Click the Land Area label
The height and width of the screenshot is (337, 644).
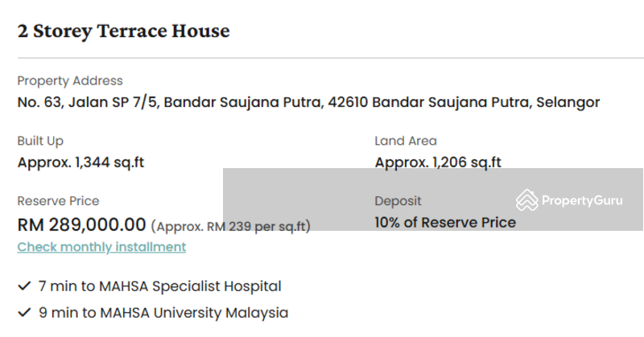pyautogui.click(x=406, y=141)
